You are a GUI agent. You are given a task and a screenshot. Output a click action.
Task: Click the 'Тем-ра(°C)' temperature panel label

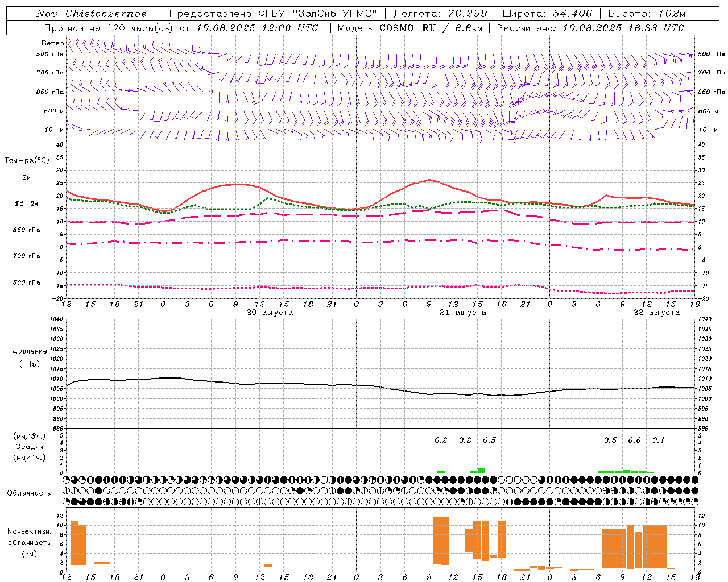click(x=27, y=161)
